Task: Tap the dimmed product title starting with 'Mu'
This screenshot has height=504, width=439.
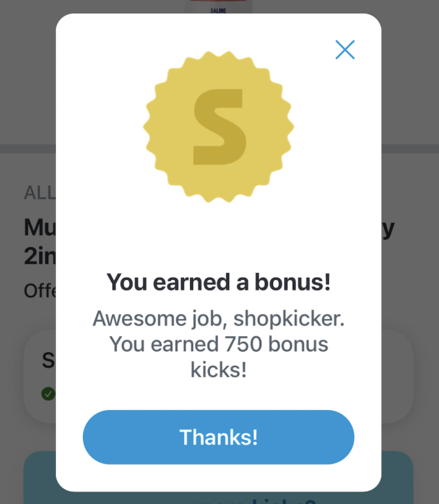Action: 39,228
